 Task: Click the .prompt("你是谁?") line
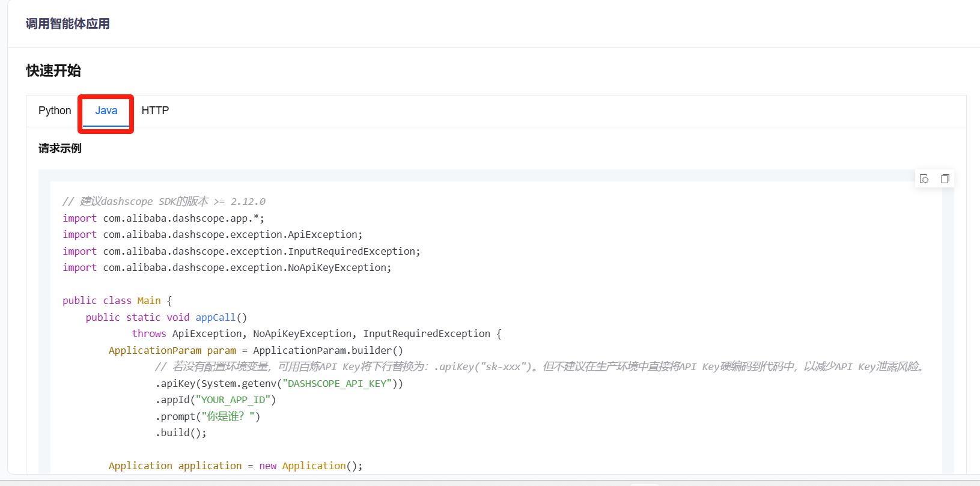208,416
